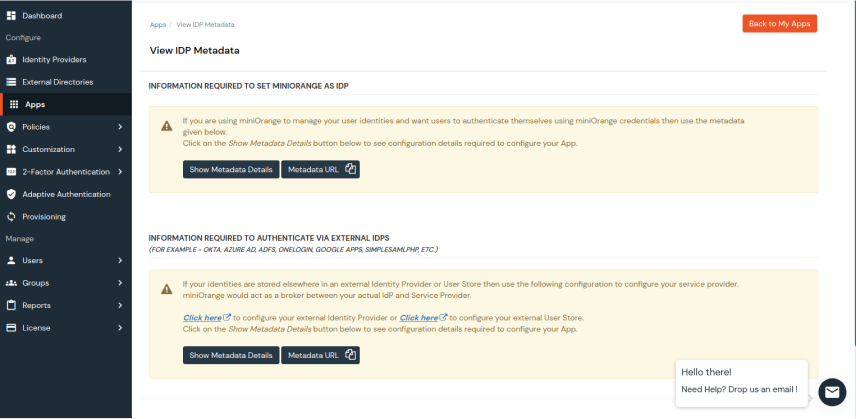Click the Identity Providers badge icon
The width and height of the screenshot is (856, 419).
click(x=11, y=59)
